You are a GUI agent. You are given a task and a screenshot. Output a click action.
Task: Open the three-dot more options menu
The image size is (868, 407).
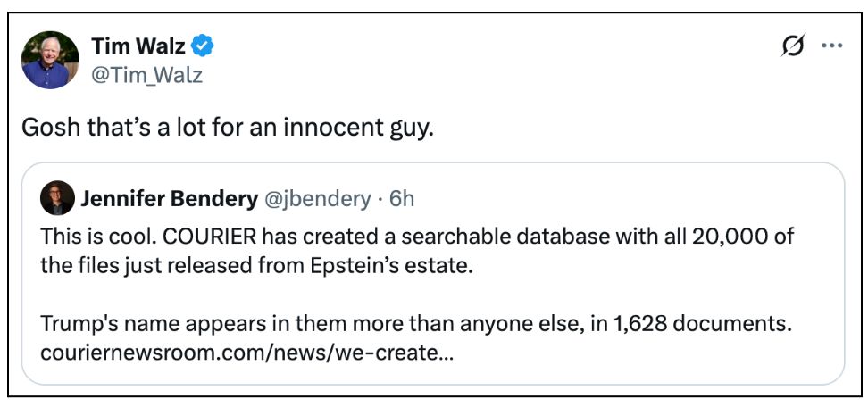click(831, 46)
